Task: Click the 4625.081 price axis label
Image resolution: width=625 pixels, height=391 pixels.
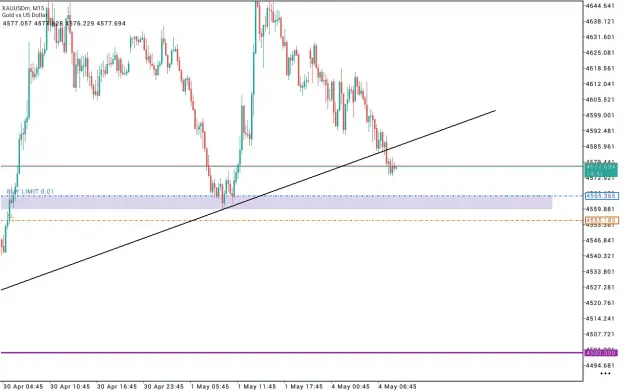Action: click(x=600, y=53)
